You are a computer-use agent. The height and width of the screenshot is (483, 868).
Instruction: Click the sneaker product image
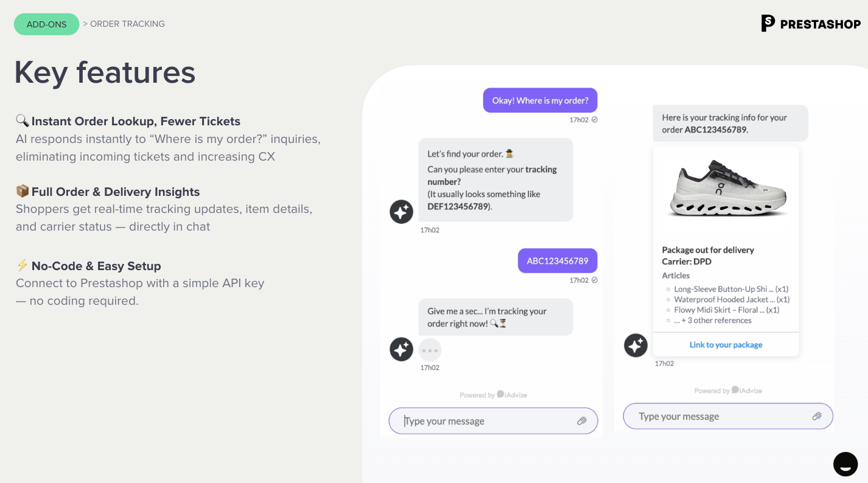(726, 187)
